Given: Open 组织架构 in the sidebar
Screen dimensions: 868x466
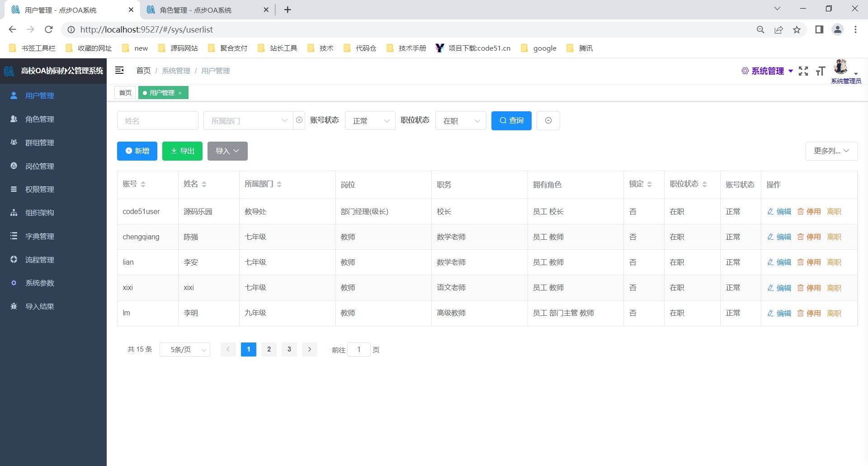Looking at the screenshot, I should click(x=53, y=213).
